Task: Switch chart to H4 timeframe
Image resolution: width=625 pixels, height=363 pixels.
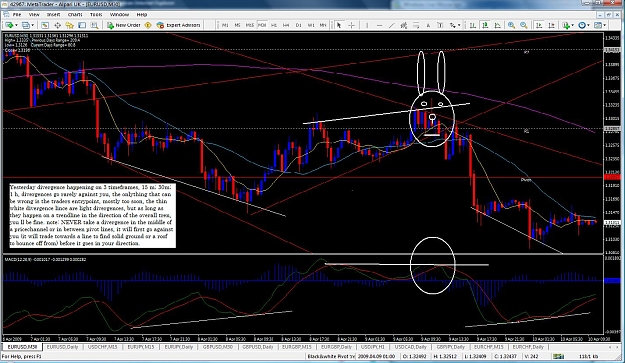Action: 286,25
